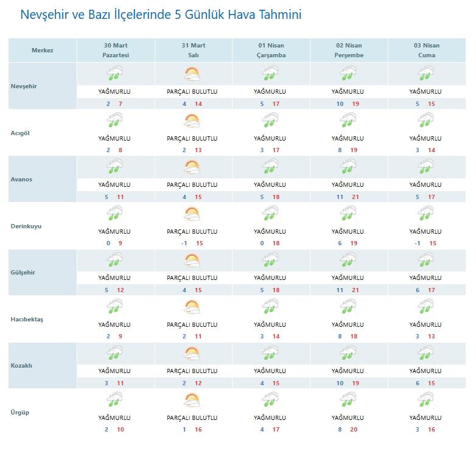Viewport: 476px width, 451px height.
Task: Select the 02 Nisan Perşembe column header
Action: [348, 50]
